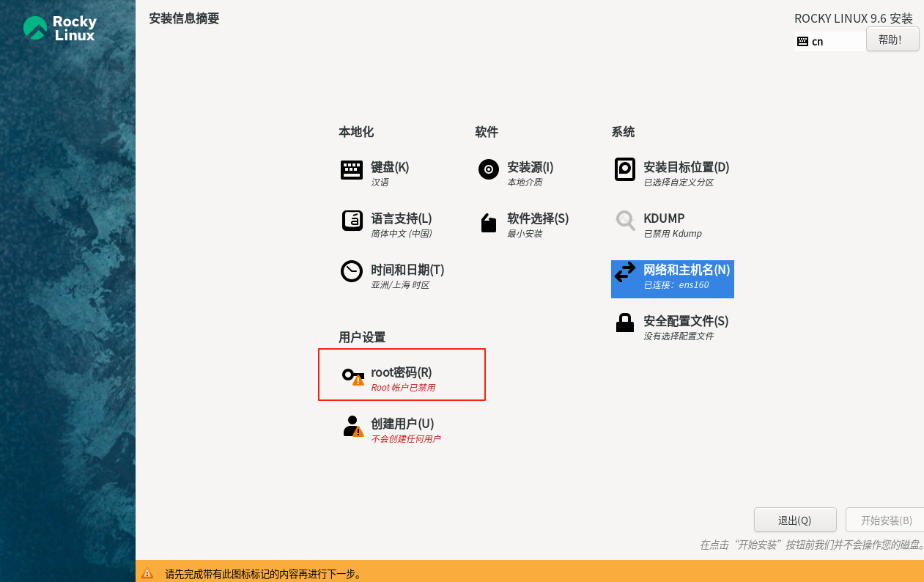Click the '已连接：ens160' status text
The height and width of the screenshot is (582, 924).
pos(676,285)
